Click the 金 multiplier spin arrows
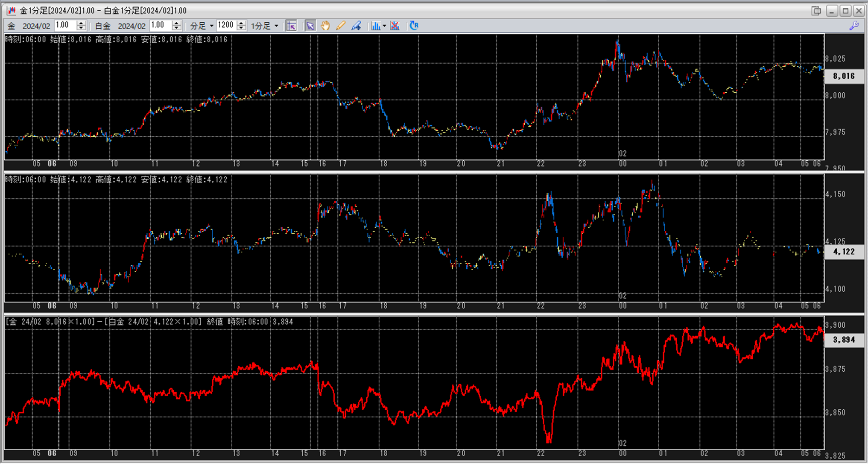The width and height of the screenshot is (868, 464). click(81, 26)
